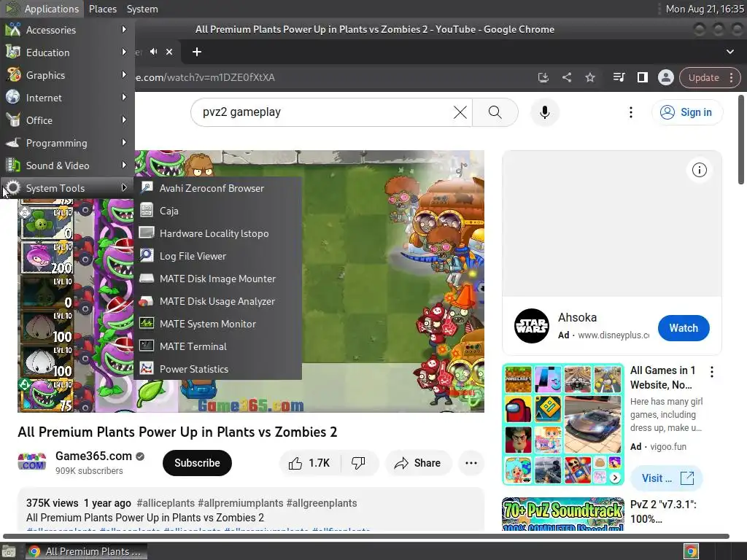747x560 pixels.
Task: Mute the tab audio speaker icon
Action: point(153,52)
